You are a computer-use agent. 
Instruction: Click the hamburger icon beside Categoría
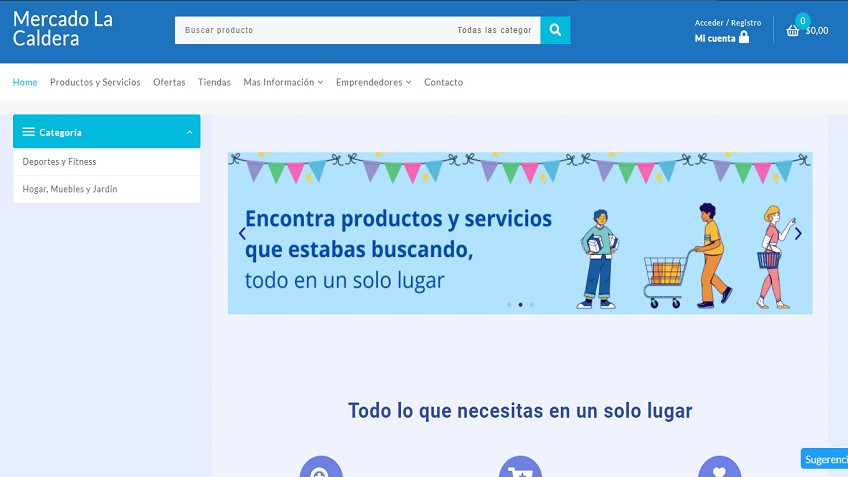click(x=29, y=132)
